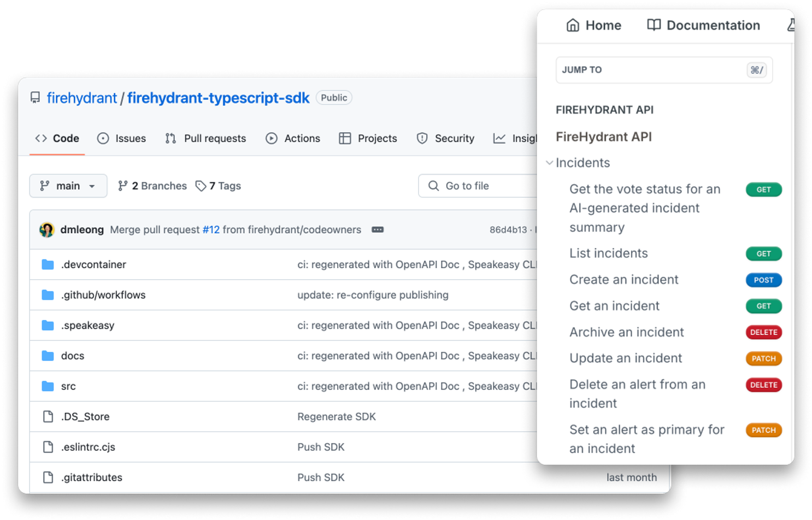Image resolution: width=812 pixels, height=520 pixels.
Task: Click the folder icon for .github/workflows
Action: [x=48, y=295]
